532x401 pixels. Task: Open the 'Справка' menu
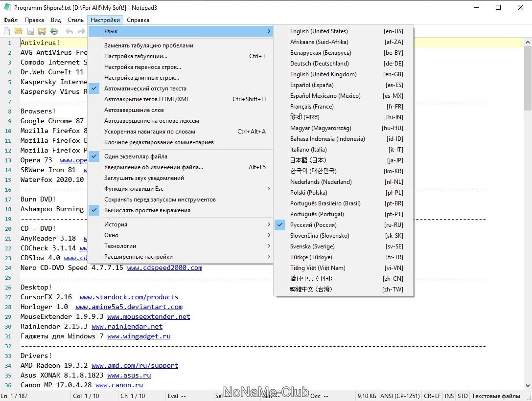click(x=138, y=20)
